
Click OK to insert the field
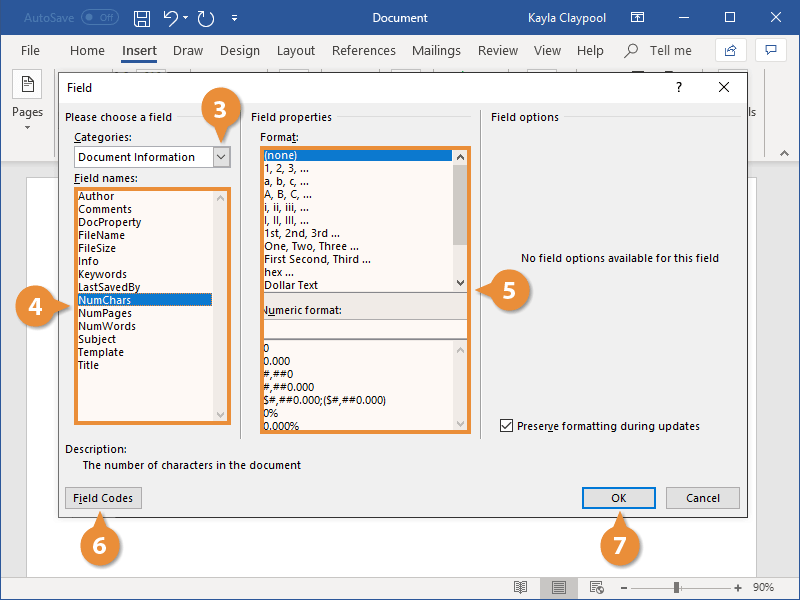point(618,498)
